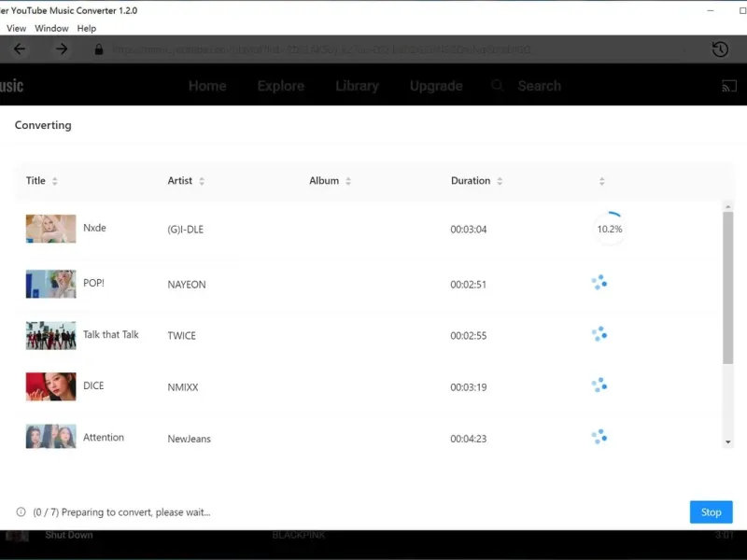Image resolution: width=747 pixels, height=560 pixels.
Task: Click the song title "Attention"
Action: pos(104,437)
